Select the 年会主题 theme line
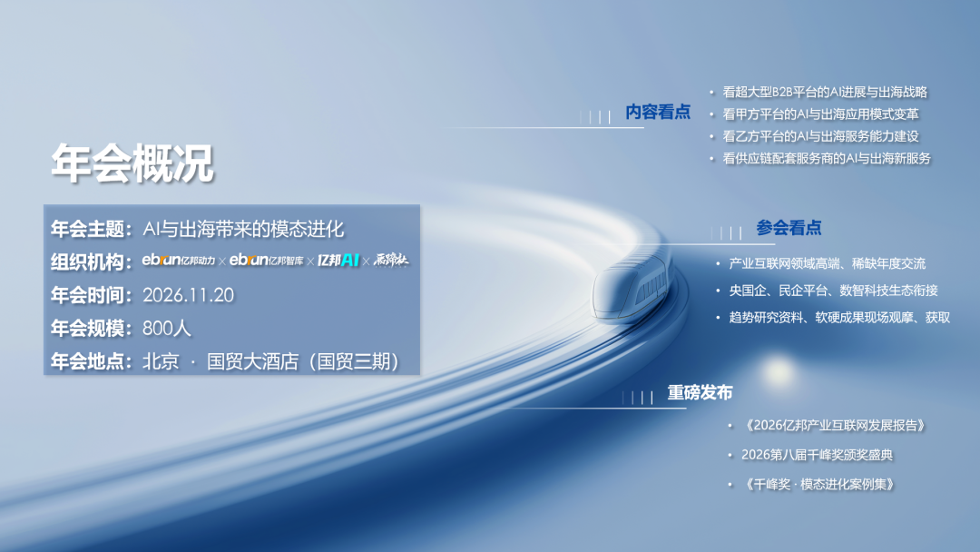Viewport: 980px width, 552px height. (198, 229)
